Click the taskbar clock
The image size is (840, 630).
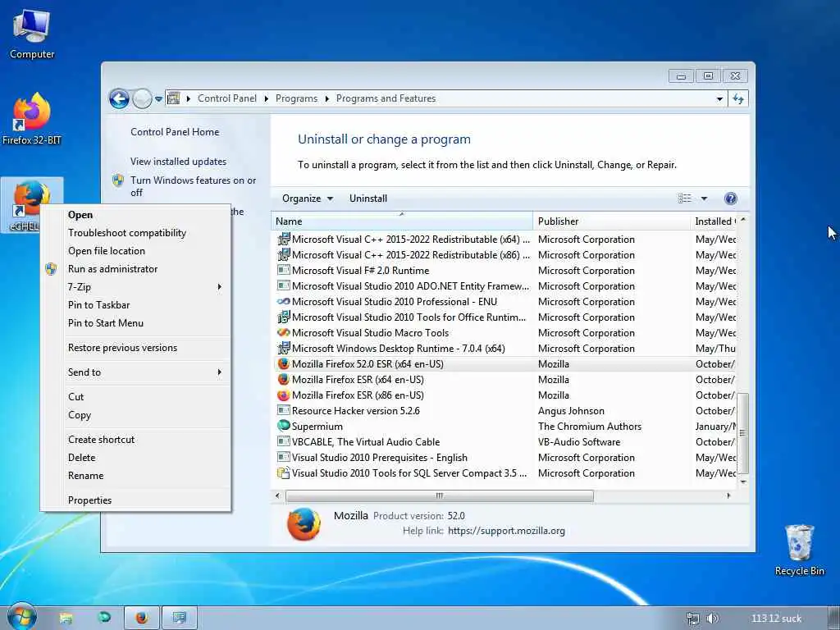776,619
